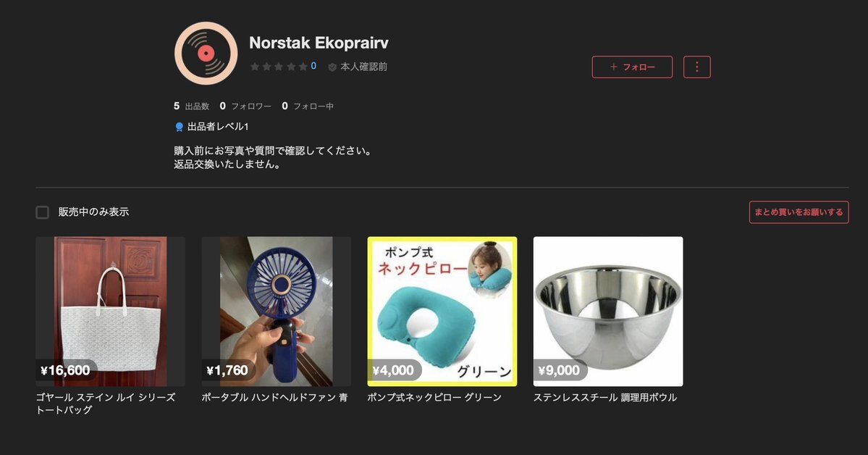Image resolution: width=868 pixels, height=455 pixels.
Task: Open the blue handheld fan thumbnail
Action: tap(277, 312)
